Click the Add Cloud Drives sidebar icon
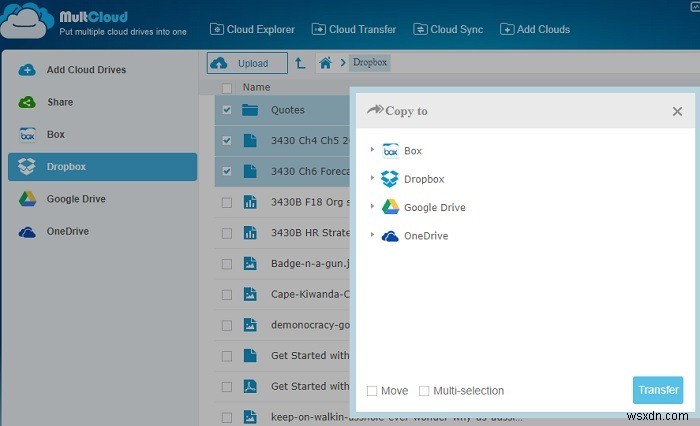700x426 pixels. 27,70
